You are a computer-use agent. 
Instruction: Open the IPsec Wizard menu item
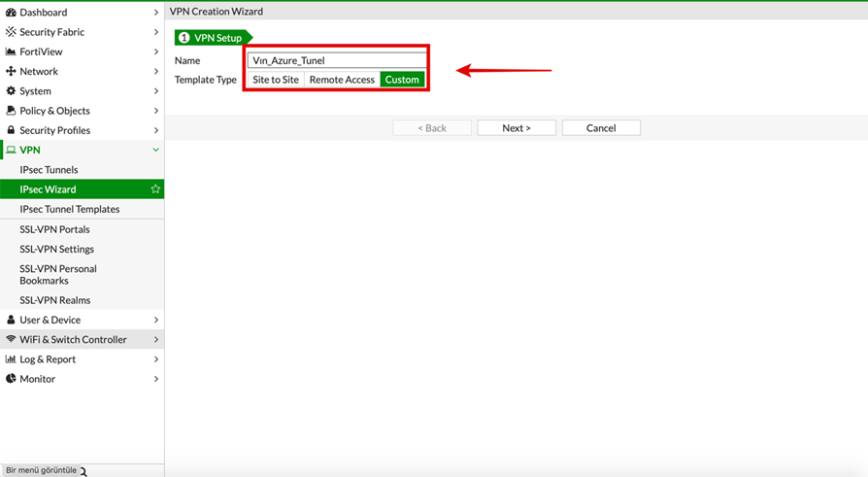[82, 188]
